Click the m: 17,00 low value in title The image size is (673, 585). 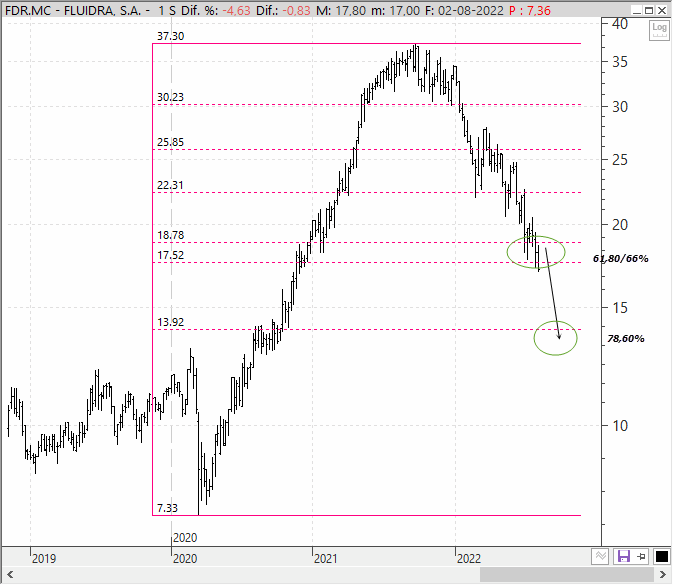tap(395, 10)
